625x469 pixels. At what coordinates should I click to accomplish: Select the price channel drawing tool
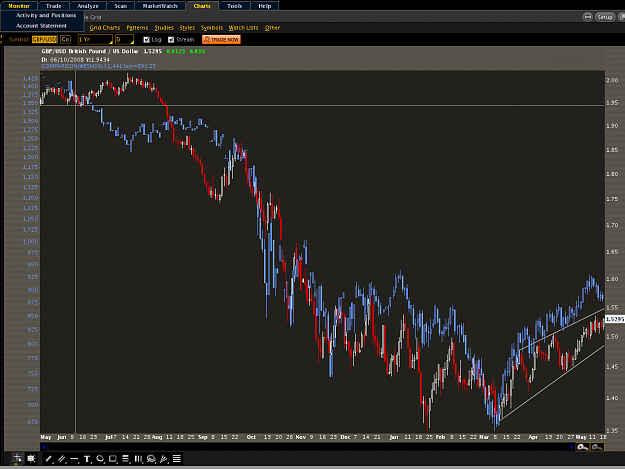[x=61, y=459]
